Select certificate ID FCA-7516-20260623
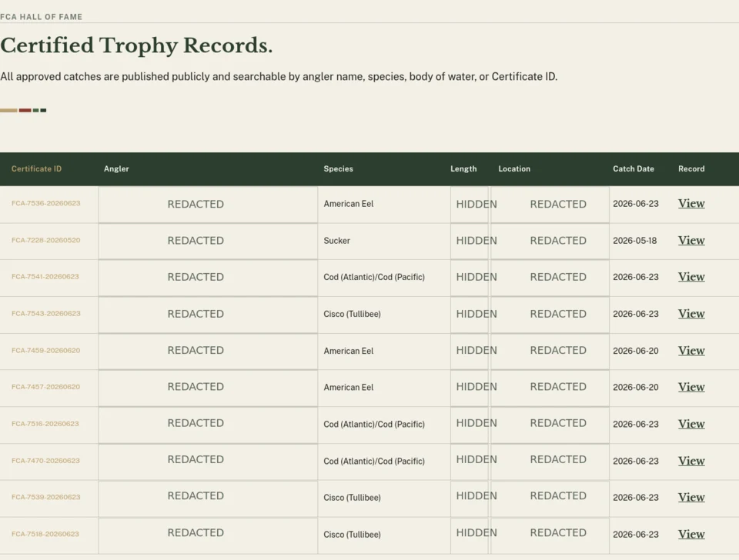The image size is (739, 560). [x=45, y=423]
